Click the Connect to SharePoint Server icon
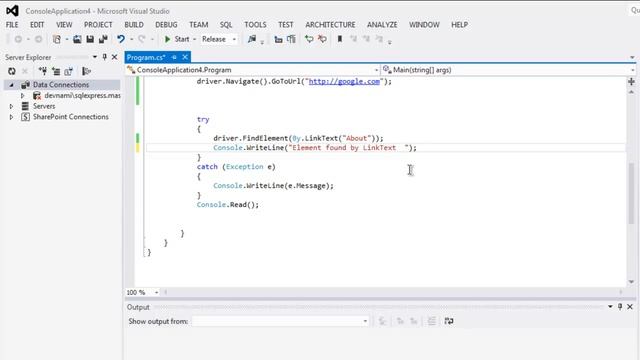Viewport: 640px width, 360px height. coord(68,71)
